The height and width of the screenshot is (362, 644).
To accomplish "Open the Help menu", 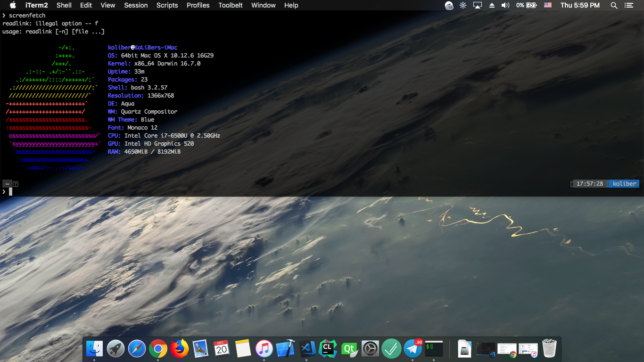I will 291,5.
